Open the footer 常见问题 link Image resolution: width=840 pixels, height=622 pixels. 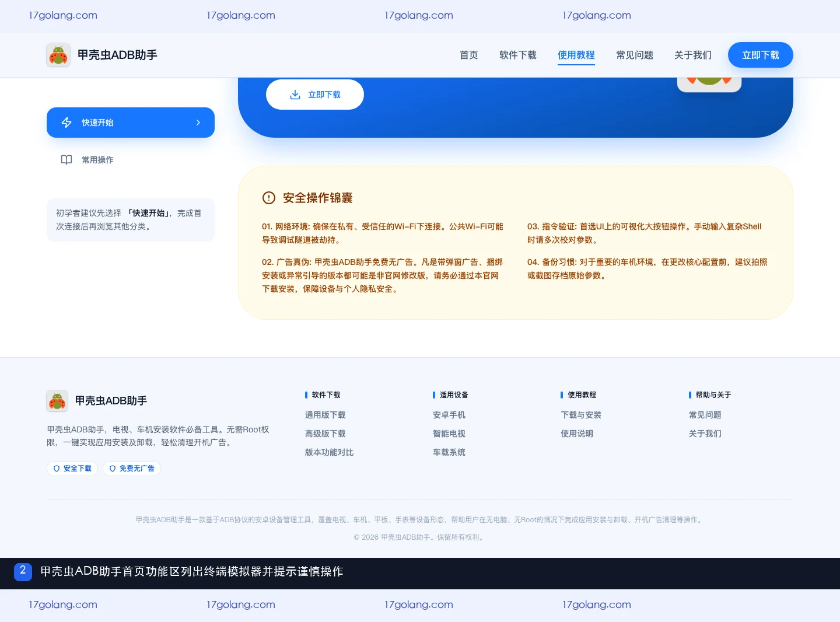tap(705, 415)
